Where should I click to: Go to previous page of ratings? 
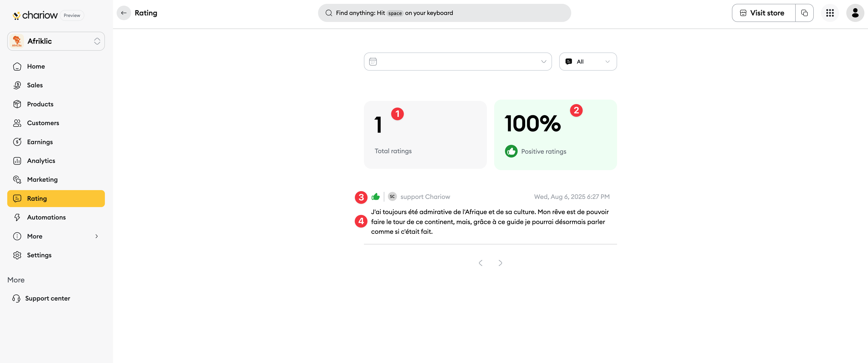coord(481,263)
